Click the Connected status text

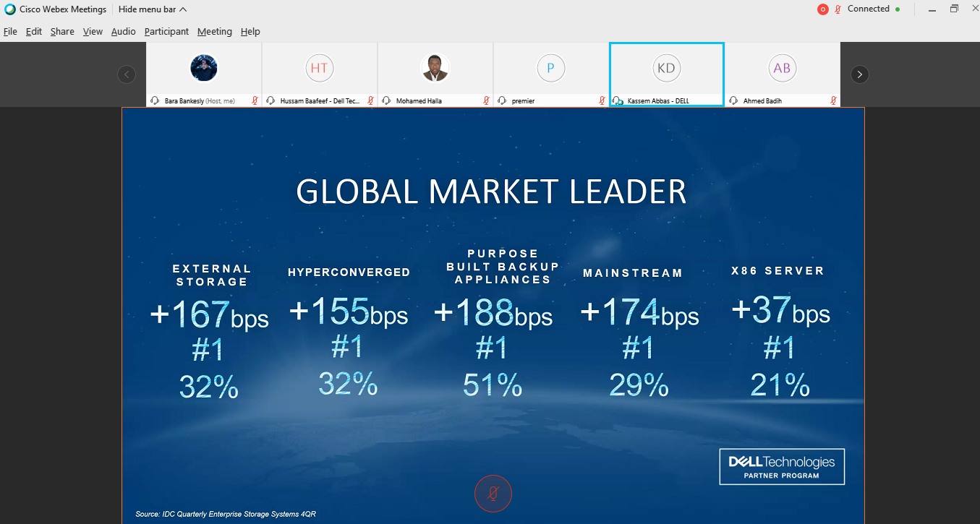pos(869,9)
